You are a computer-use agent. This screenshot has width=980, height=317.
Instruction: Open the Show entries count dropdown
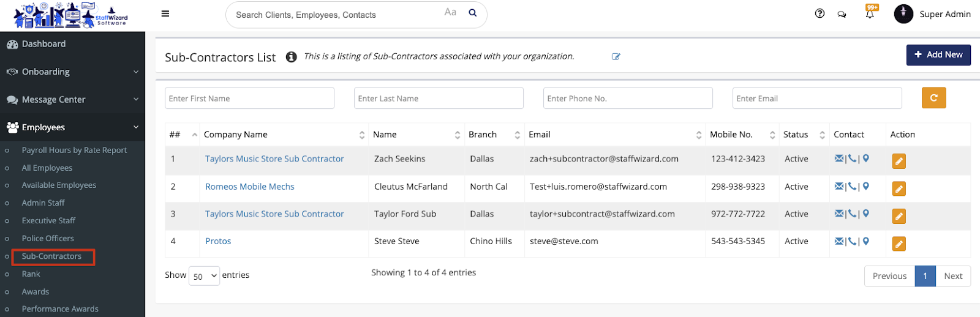click(204, 276)
